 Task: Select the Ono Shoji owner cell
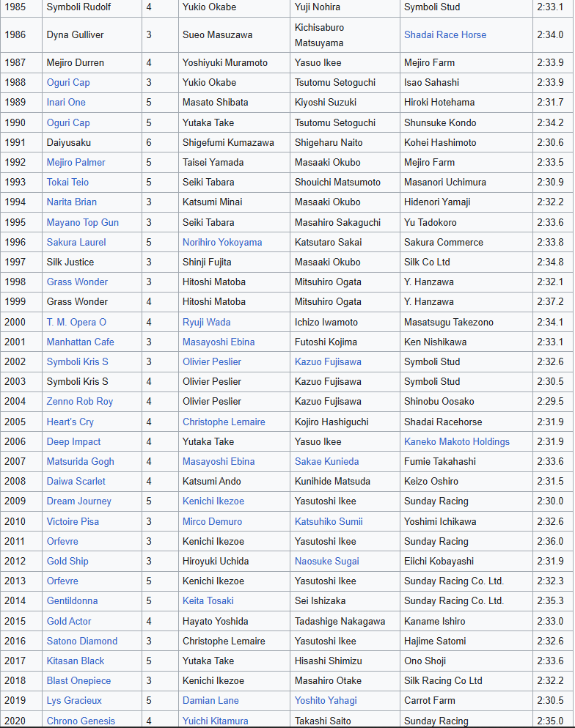(466, 661)
